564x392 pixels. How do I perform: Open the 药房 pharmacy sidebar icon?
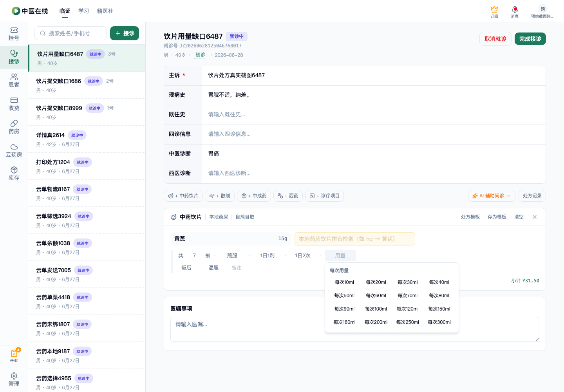[14, 127]
